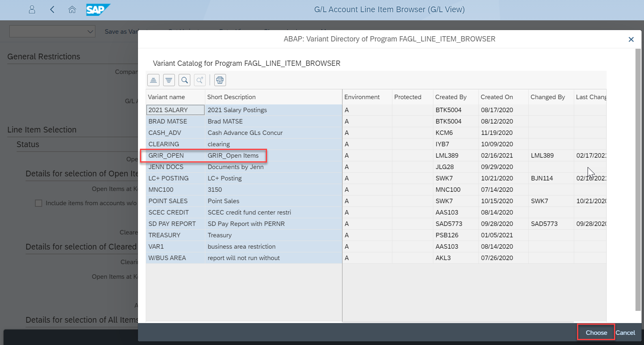Expand the command field dropdown
644x345 pixels.
pyautogui.click(x=90, y=32)
